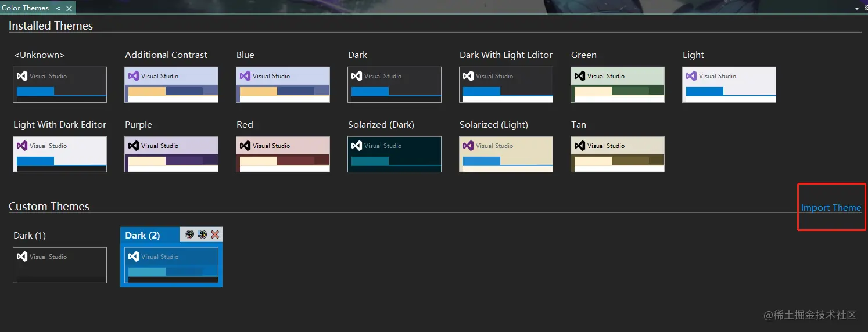This screenshot has height=332, width=868.
Task: Select the <Unknown> theme thumbnail
Action: 60,85
